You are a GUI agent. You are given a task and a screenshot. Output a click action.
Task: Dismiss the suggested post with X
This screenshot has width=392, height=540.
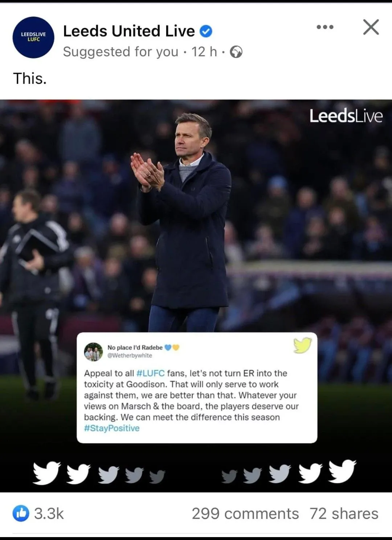(x=371, y=27)
